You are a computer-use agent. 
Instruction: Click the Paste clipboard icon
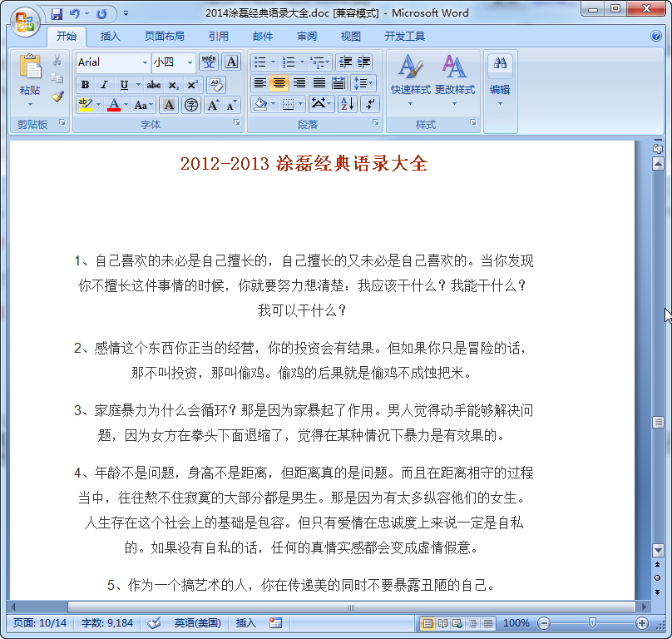tap(30, 67)
